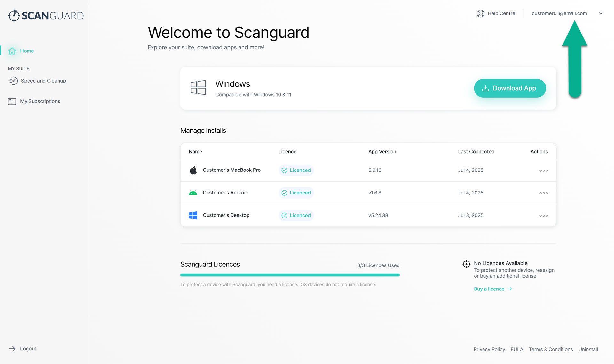Open actions menu for Customer's Android
Screen dimensions: 614x364
pyautogui.click(x=543, y=193)
